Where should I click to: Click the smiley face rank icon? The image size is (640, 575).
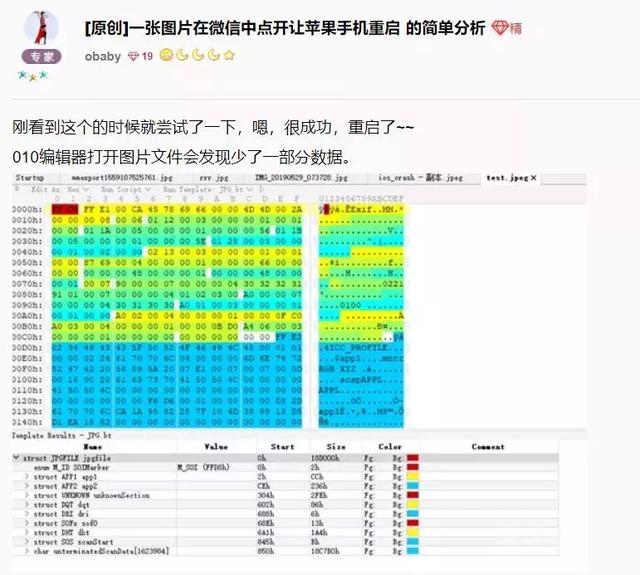pyautogui.click(x=166, y=55)
